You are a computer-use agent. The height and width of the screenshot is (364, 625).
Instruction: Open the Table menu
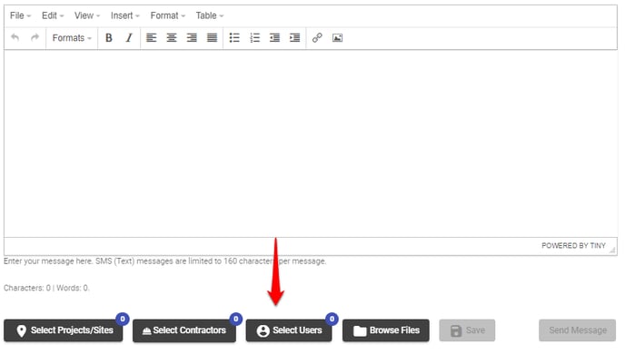209,15
